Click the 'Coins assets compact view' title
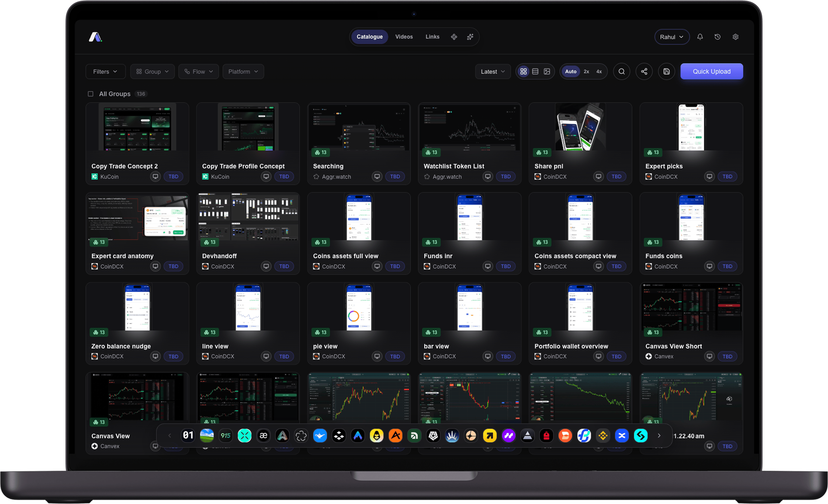 tap(575, 256)
